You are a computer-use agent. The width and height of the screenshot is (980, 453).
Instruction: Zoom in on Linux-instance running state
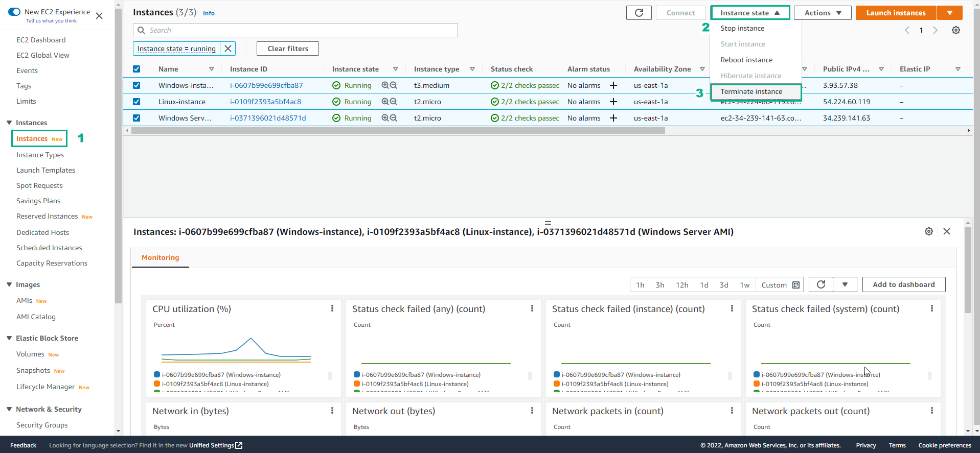(385, 102)
